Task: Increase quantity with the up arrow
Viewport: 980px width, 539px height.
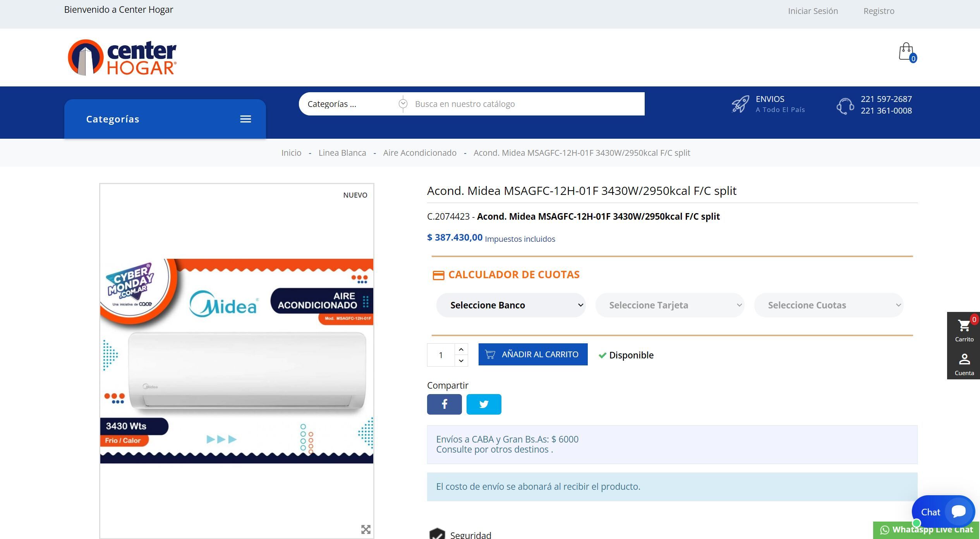Action: pyautogui.click(x=461, y=349)
